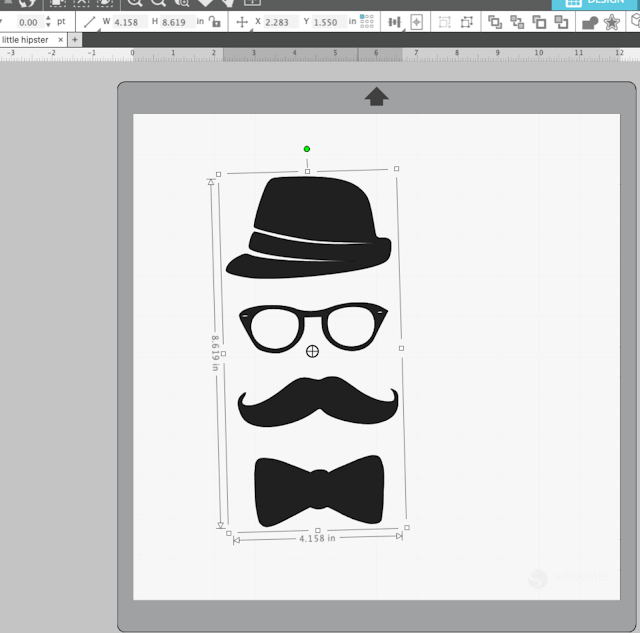Click the Ungroup icon
The image size is (640, 633).
[467, 22]
